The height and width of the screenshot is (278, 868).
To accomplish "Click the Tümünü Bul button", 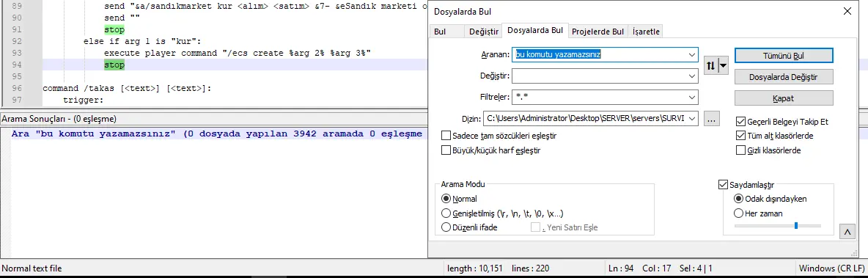I will (784, 56).
